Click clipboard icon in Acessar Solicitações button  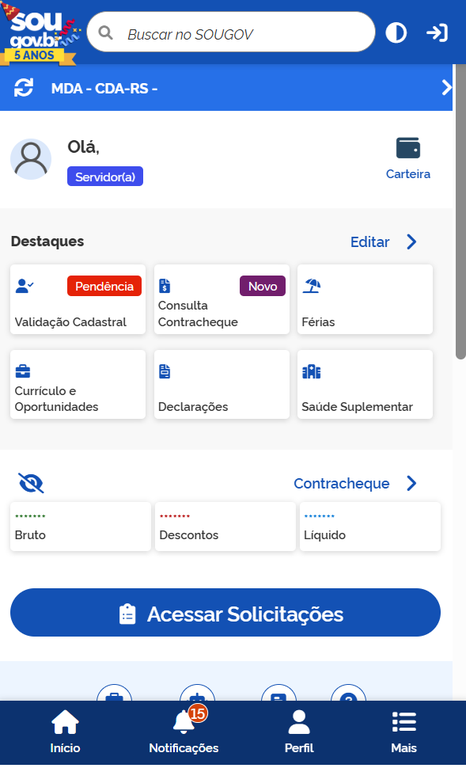point(127,614)
